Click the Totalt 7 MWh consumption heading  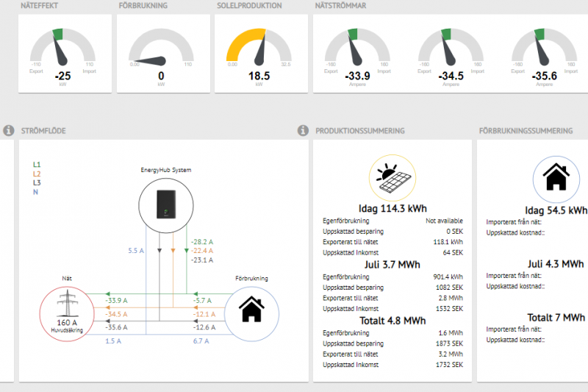click(556, 318)
